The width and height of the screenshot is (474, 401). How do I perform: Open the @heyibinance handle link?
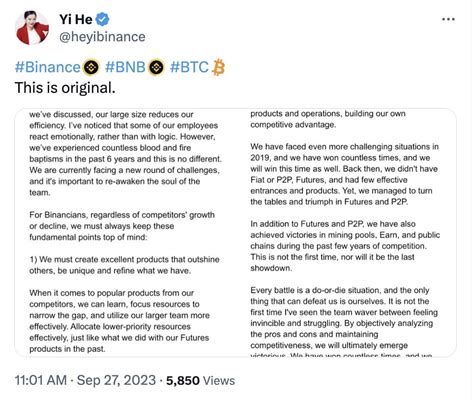tap(102, 37)
